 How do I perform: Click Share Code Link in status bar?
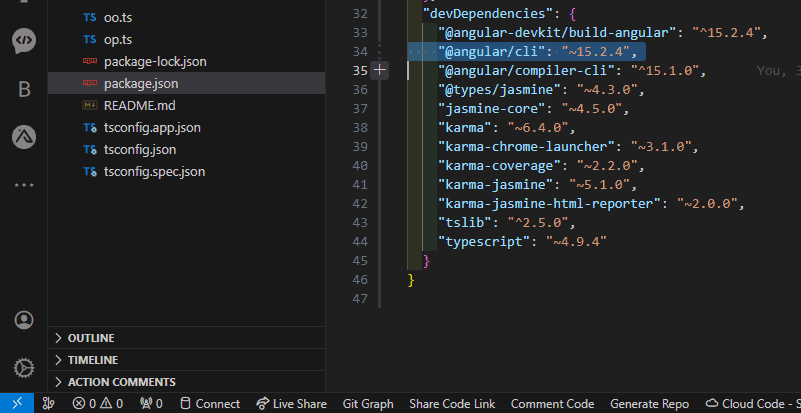(x=452, y=403)
